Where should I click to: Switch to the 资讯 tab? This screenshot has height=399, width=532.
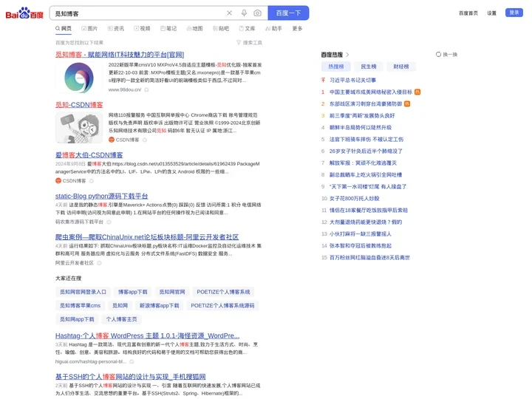116,29
